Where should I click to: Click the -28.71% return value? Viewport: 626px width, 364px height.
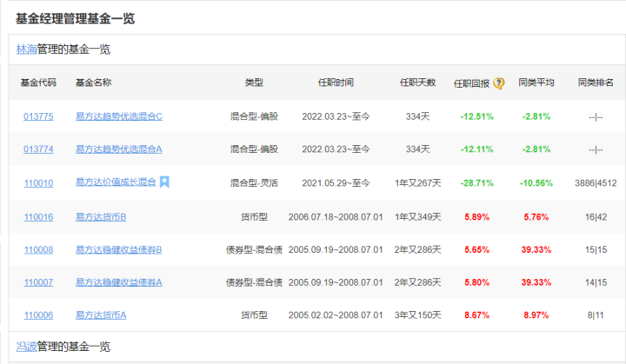tap(476, 183)
